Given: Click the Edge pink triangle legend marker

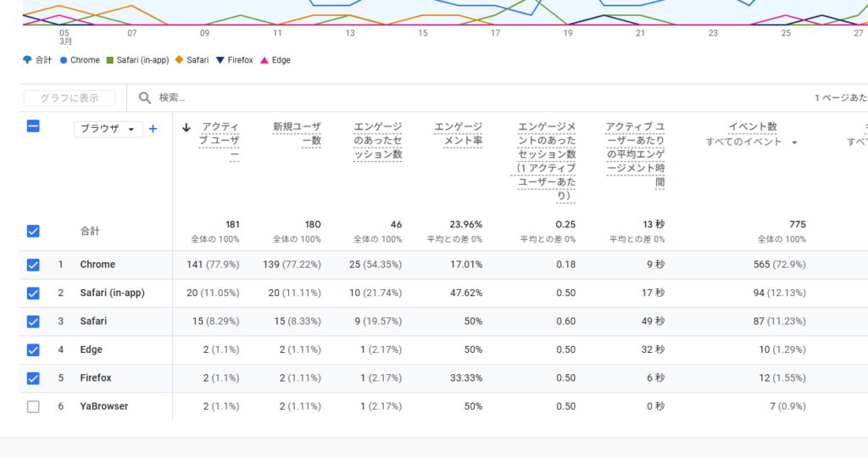Looking at the screenshot, I should 264,60.
